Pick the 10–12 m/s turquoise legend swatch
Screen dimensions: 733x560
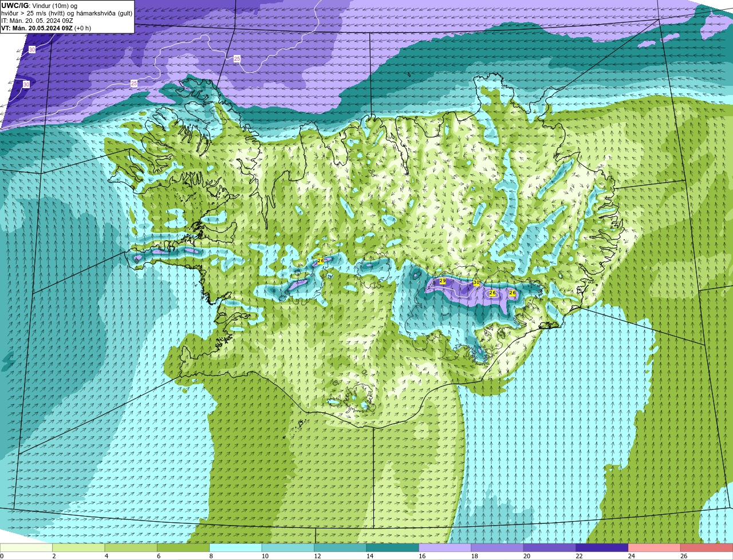[x=288, y=547]
